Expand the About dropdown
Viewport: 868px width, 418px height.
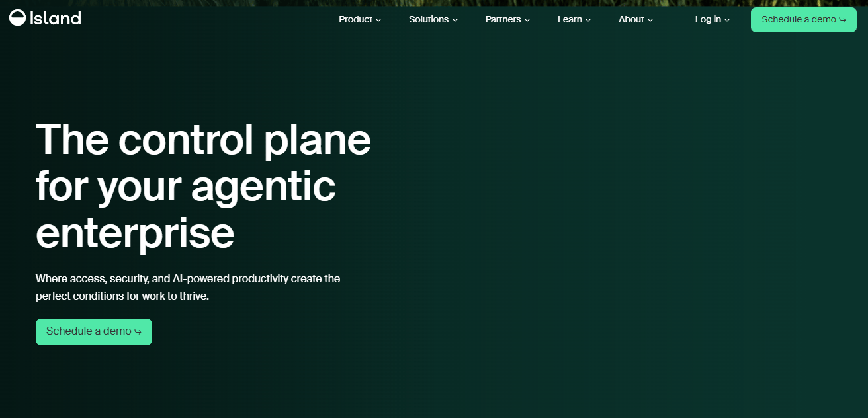click(636, 20)
